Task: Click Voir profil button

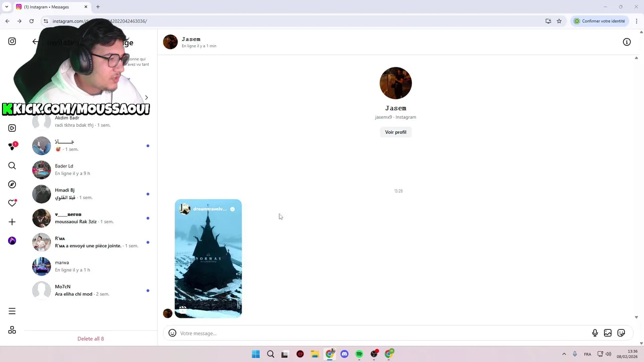Action: tap(395, 132)
